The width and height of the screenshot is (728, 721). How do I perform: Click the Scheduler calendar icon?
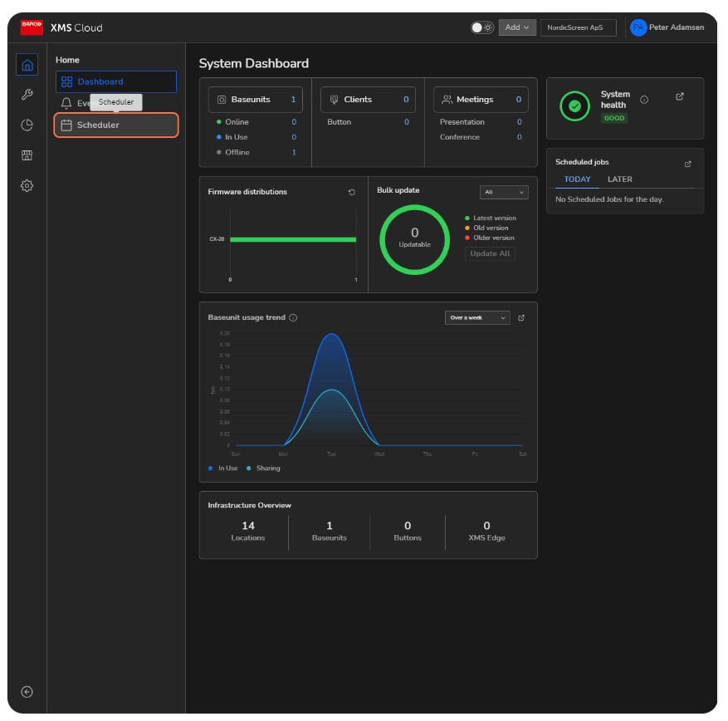[x=66, y=125]
